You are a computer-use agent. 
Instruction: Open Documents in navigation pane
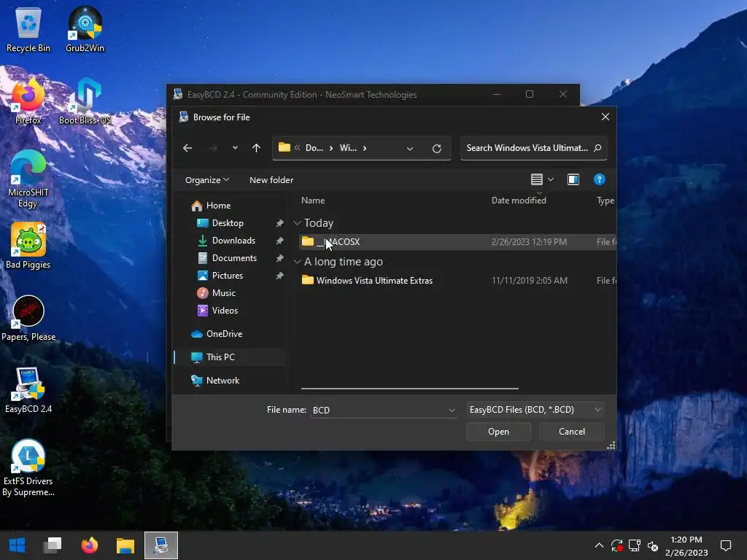[x=234, y=258]
